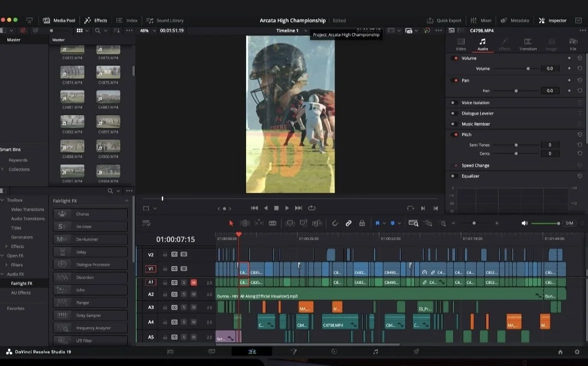588x366 pixels.
Task: Switch to the Fusion page icon
Action: (x=293, y=352)
